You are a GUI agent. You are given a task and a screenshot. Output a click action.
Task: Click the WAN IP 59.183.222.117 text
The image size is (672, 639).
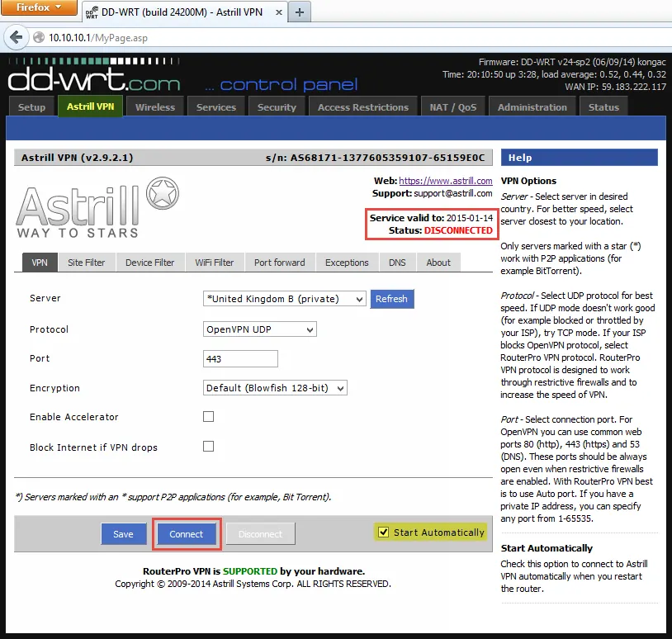click(615, 87)
